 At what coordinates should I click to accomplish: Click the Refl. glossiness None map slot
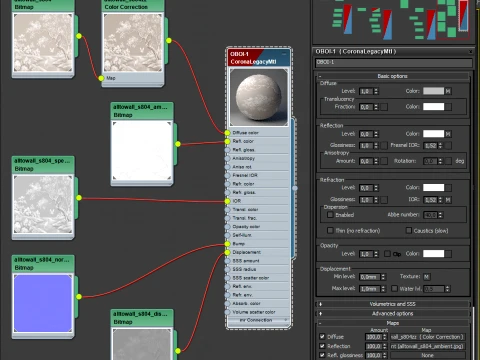click(x=427, y=355)
